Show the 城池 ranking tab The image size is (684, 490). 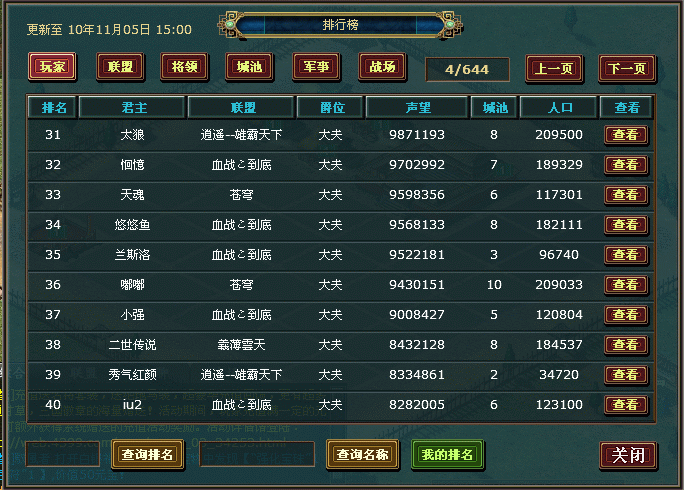click(250, 67)
